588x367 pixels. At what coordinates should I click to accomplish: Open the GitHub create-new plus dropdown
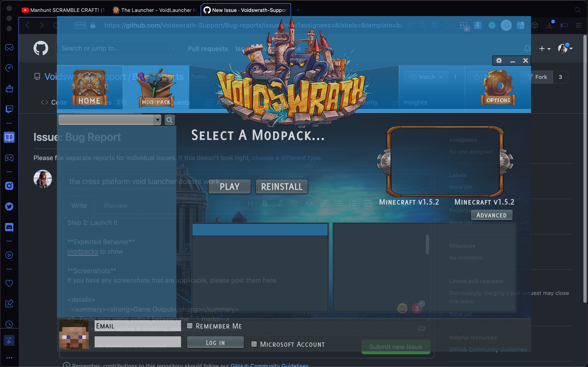pyautogui.click(x=545, y=48)
